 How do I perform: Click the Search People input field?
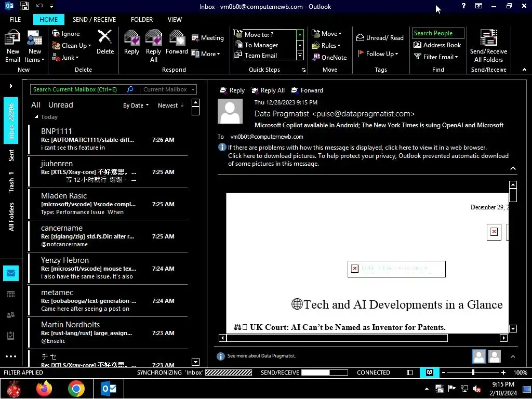[437, 33]
